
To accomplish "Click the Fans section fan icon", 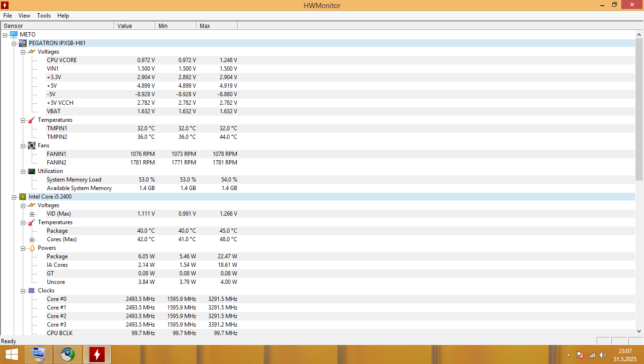I will [32, 146].
